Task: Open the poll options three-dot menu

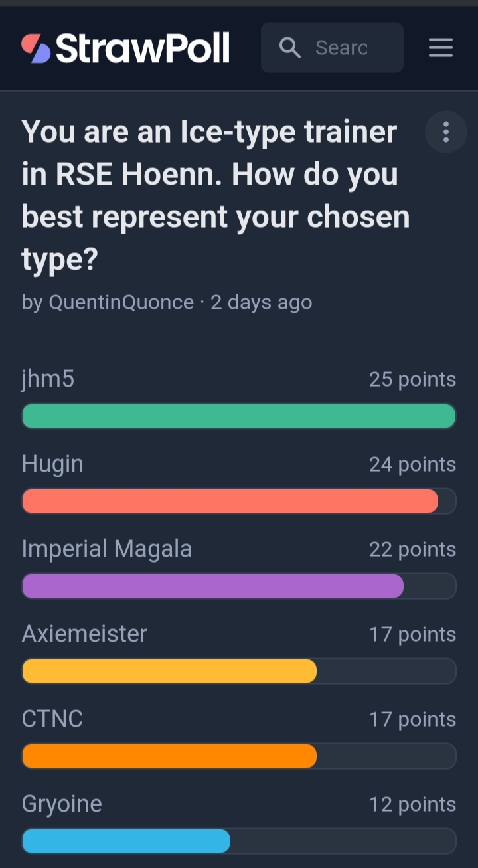Action: 445,132
